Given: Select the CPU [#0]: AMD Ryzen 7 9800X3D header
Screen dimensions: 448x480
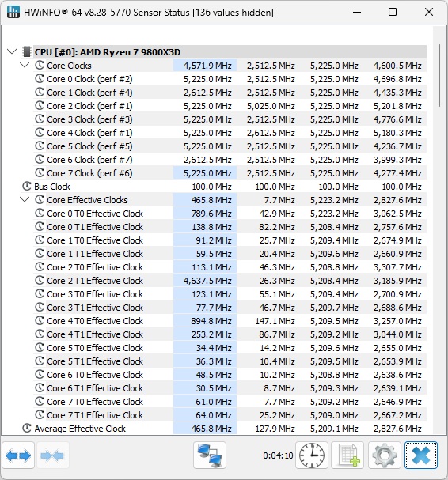Looking at the screenshot, I should [230, 52].
